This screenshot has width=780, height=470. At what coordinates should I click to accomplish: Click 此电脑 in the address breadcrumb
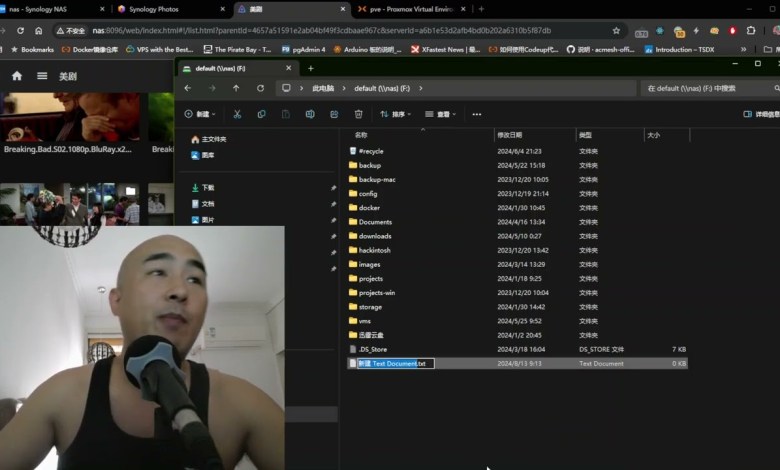pos(323,88)
